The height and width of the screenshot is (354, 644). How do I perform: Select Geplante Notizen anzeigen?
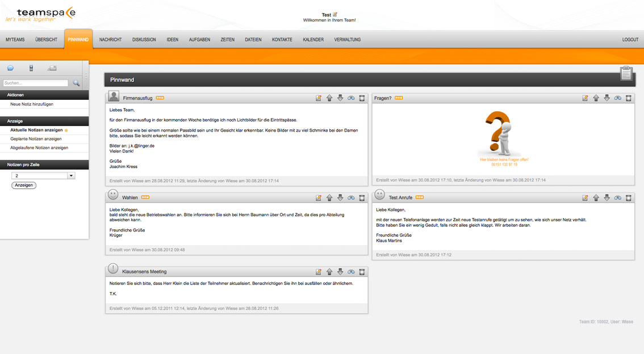36,139
